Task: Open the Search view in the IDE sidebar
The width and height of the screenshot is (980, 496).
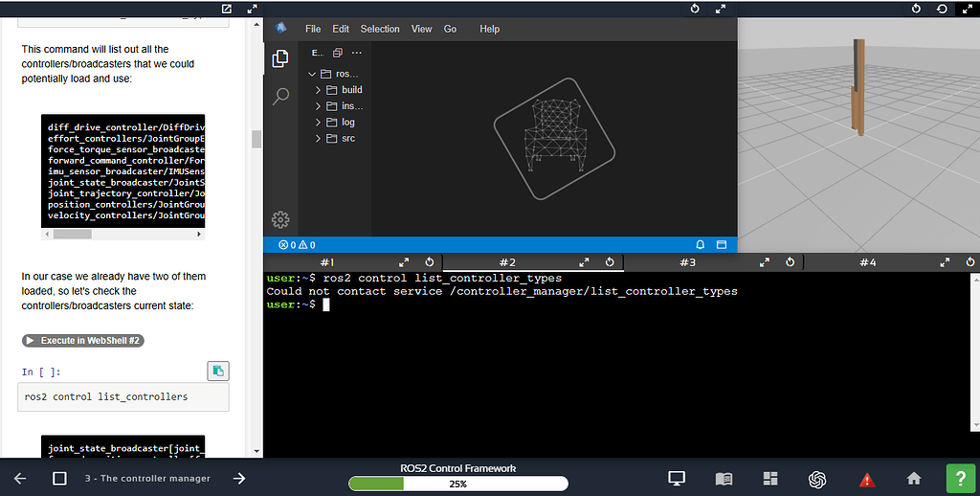Action: (280, 96)
